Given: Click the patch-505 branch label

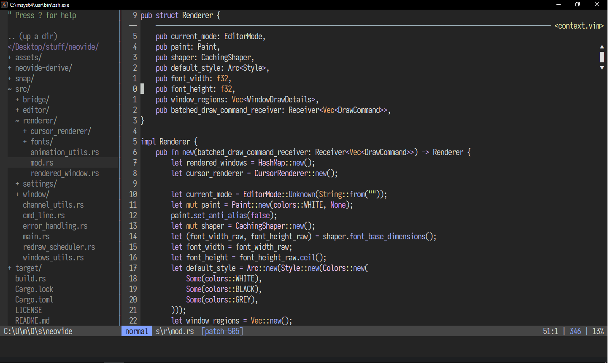Looking at the screenshot, I should pyautogui.click(x=222, y=331).
